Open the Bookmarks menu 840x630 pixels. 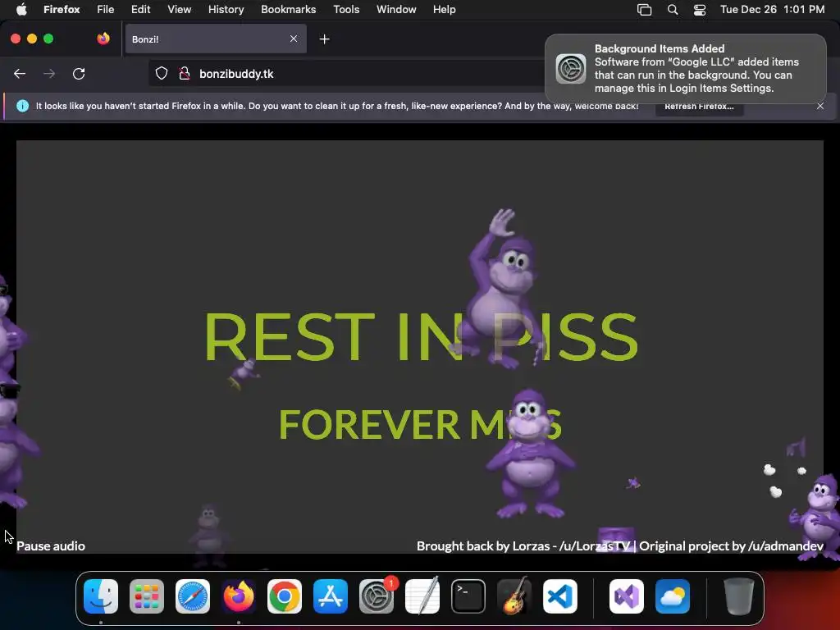click(288, 9)
